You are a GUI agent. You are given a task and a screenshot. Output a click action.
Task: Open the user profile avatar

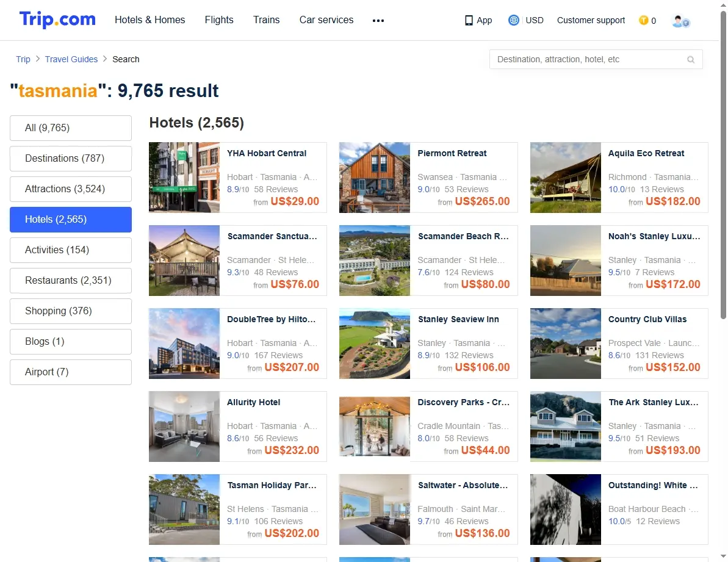coord(680,21)
